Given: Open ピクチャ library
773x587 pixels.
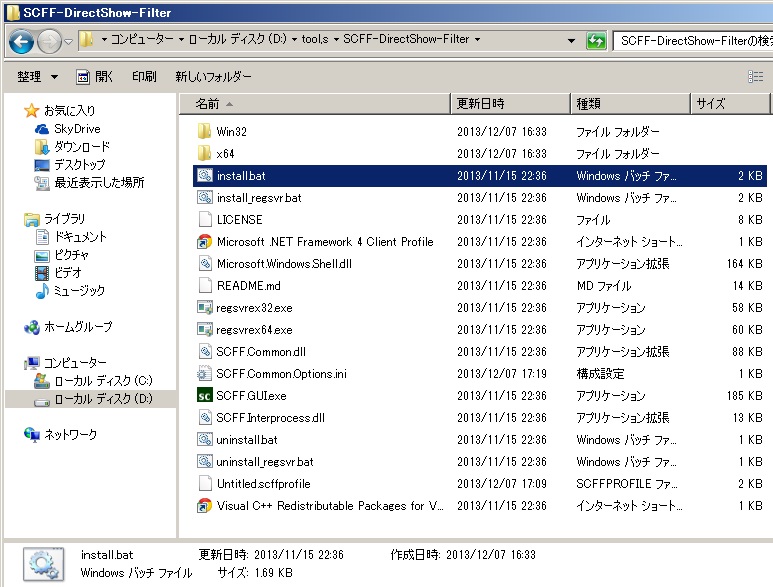Looking at the screenshot, I should click(71, 255).
